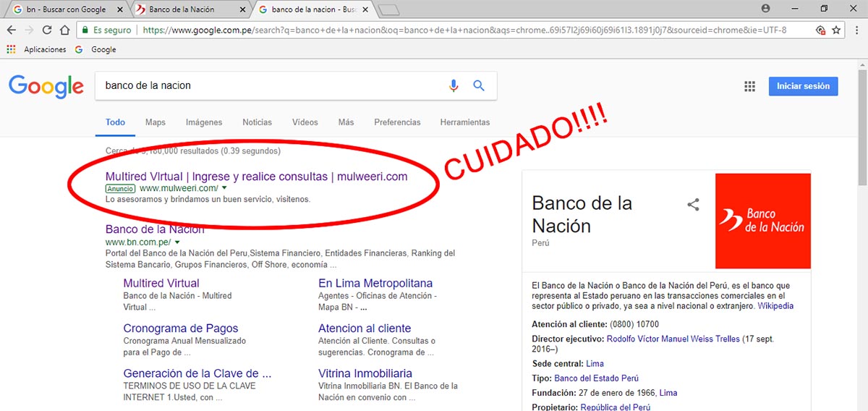
Task: Open En Lima Metropolitana sitelink
Action: (x=375, y=283)
